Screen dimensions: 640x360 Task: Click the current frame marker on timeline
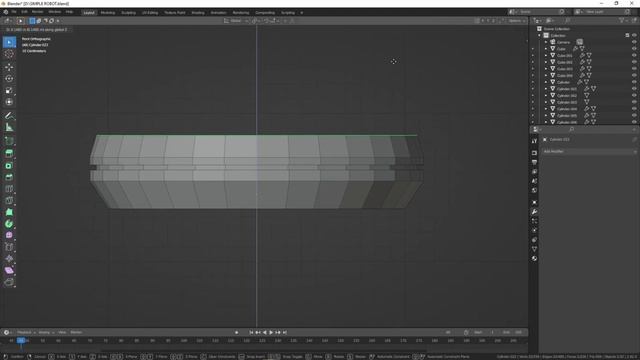[21, 340]
